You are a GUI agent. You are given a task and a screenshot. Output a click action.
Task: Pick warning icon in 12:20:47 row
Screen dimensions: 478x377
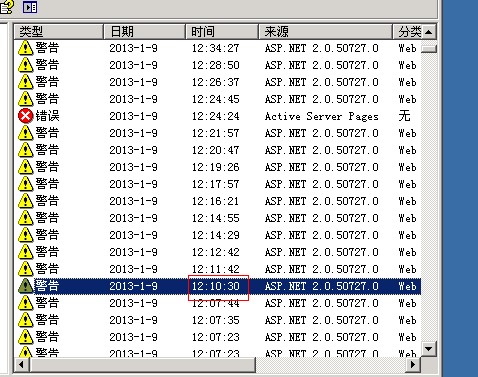[x=25, y=150]
